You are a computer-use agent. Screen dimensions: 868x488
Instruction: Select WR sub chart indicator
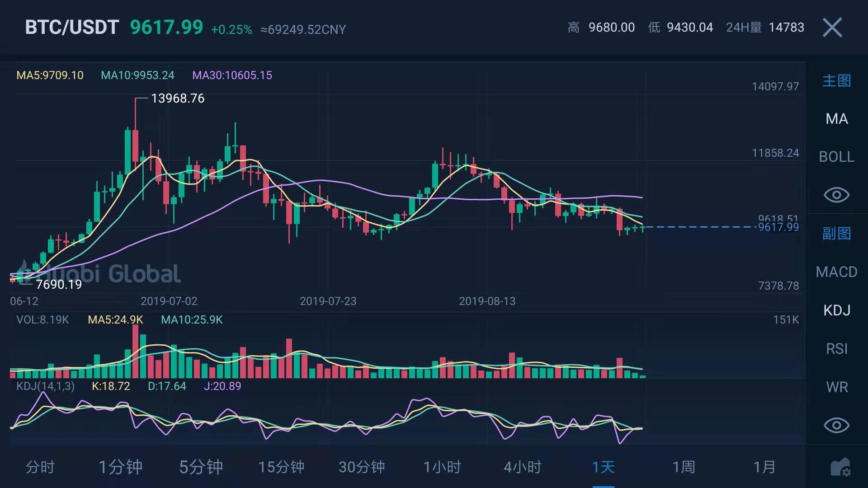(836, 387)
